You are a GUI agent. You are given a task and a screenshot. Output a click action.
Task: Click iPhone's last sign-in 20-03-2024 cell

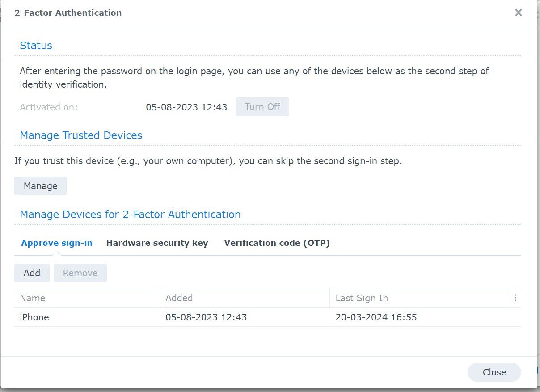(x=376, y=317)
